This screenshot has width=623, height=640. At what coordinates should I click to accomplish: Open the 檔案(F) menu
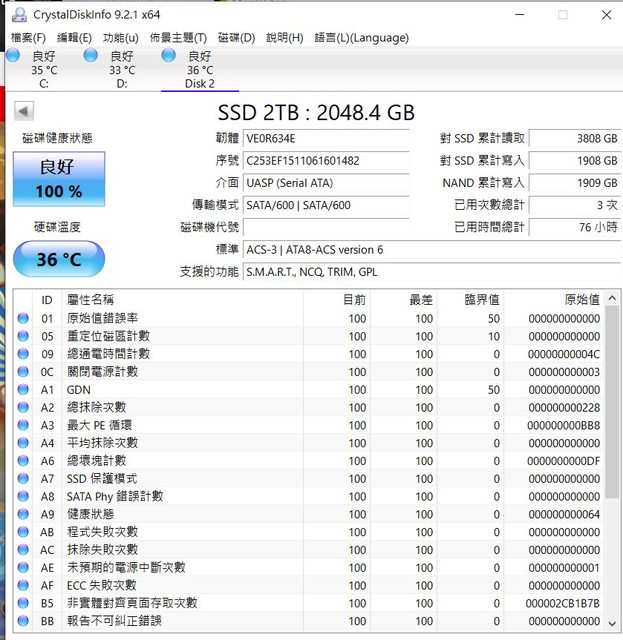[x=28, y=38]
